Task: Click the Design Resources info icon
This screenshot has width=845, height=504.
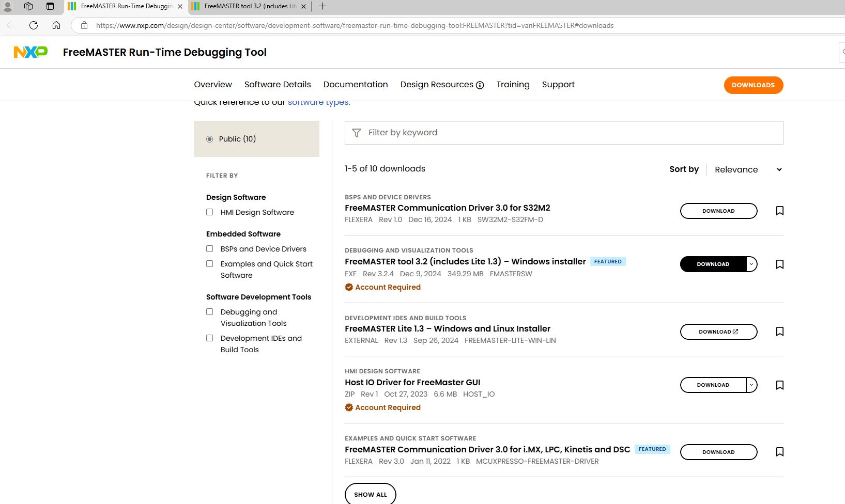Action: [x=480, y=85]
